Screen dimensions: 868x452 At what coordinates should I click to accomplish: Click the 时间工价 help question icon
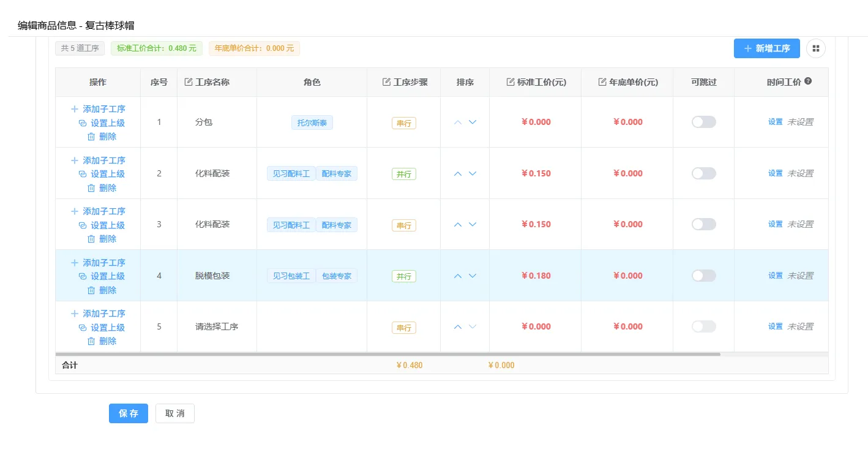[x=808, y=81]
